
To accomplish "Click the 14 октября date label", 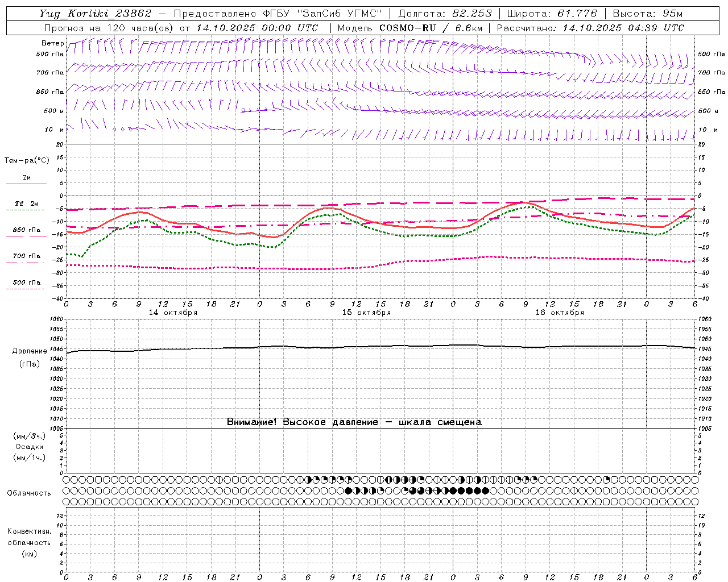I will click(173, 313).
